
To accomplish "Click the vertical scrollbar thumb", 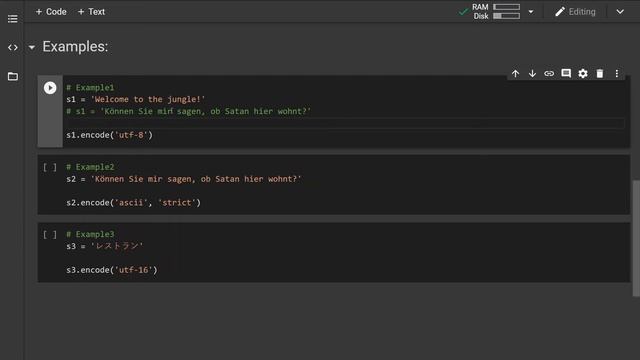I will [x=636, y=238].
